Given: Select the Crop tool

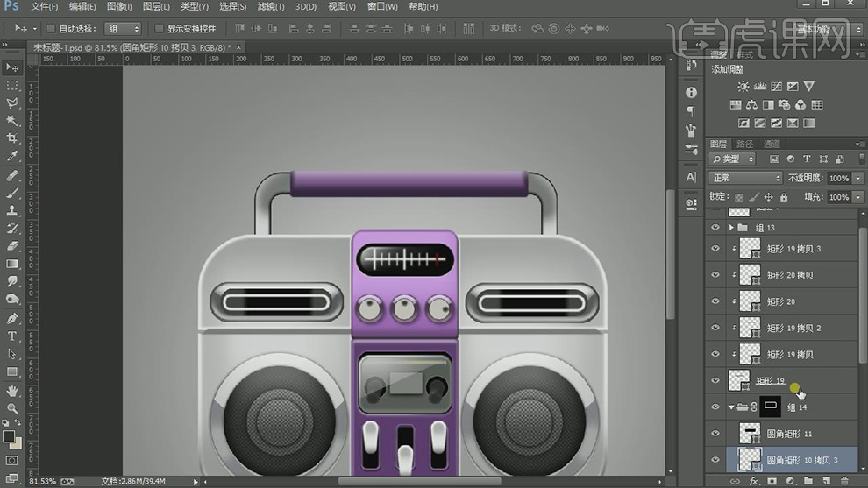Looking at the screenshot, I should pos(12,138).
